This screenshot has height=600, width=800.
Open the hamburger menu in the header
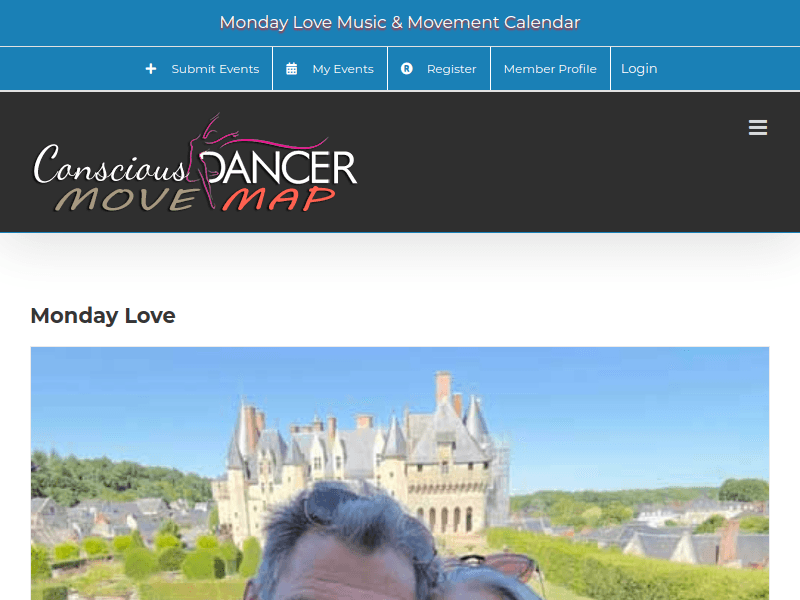[758, 128]
